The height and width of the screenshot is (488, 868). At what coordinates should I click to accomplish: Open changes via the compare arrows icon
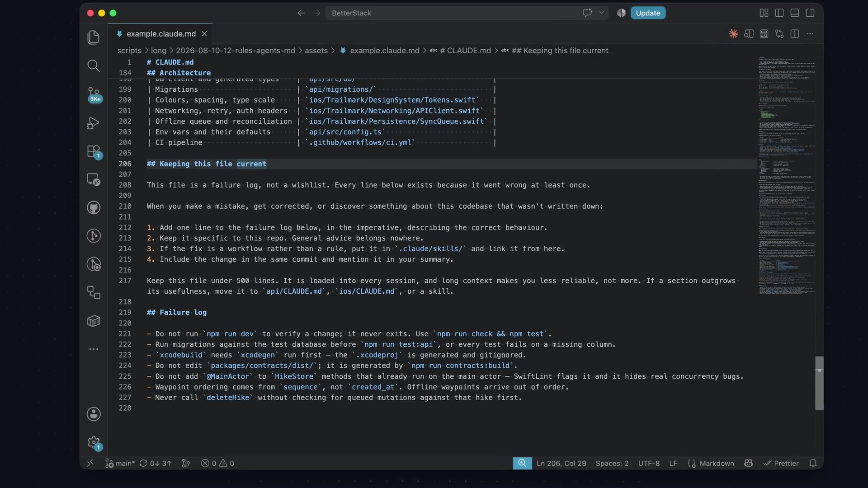779,34
